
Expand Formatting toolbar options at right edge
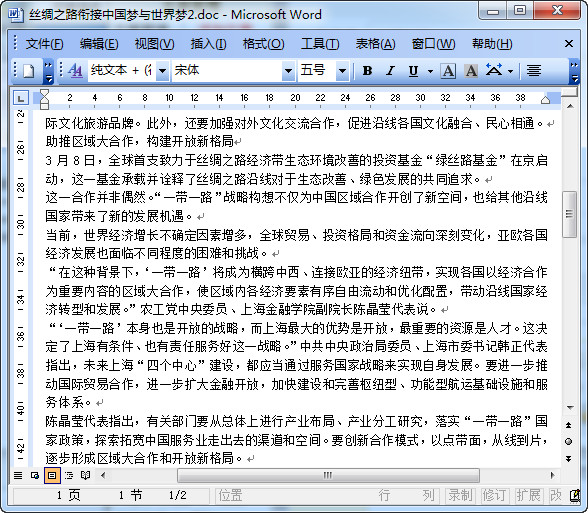click(x=574, y=71)
